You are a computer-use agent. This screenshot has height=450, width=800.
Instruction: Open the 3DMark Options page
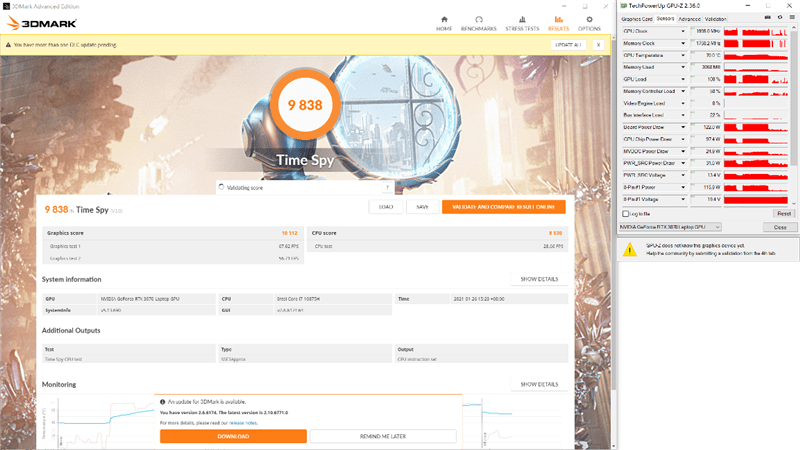click(x=589, y=23)
